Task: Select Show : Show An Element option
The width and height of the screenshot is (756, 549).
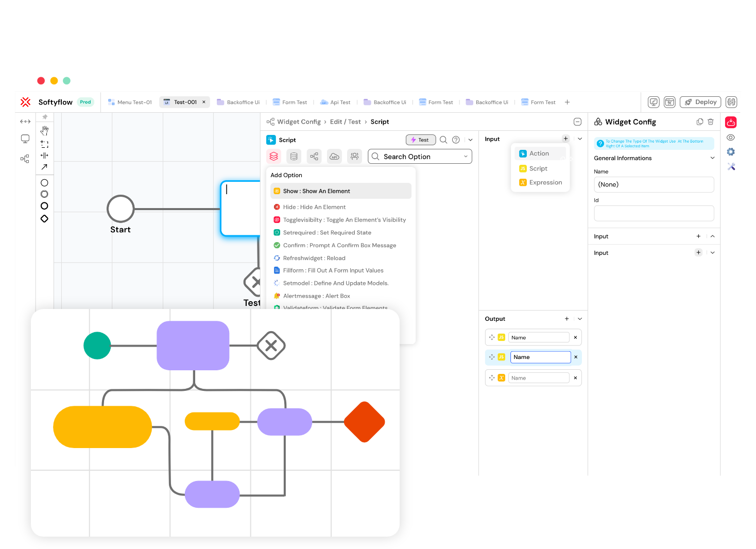Action: coord(341,191)
